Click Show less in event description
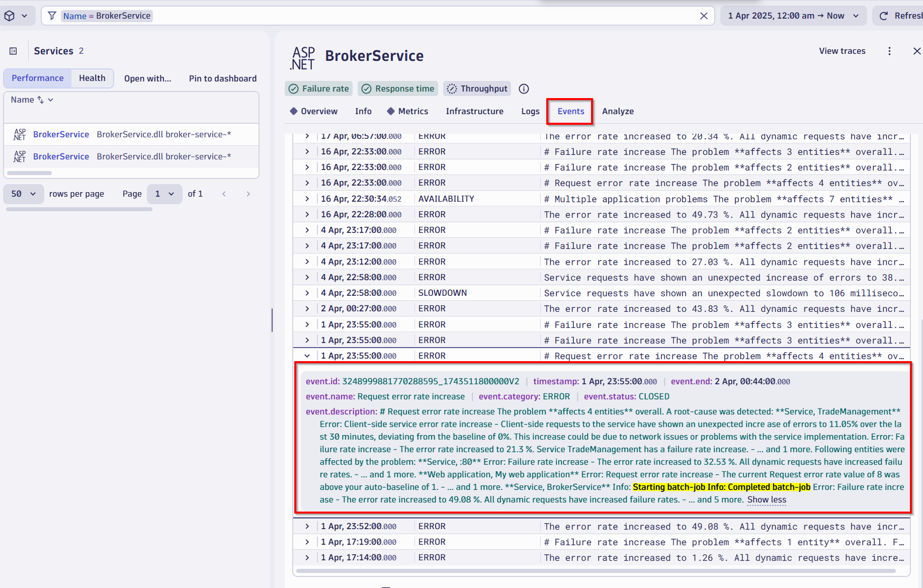 coord(766,500)
